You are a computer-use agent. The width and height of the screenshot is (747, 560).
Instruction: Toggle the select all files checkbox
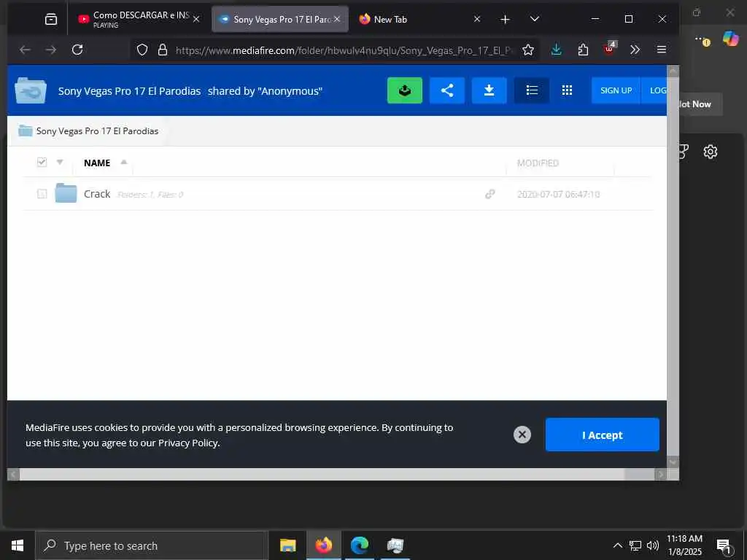pos(42,163)
